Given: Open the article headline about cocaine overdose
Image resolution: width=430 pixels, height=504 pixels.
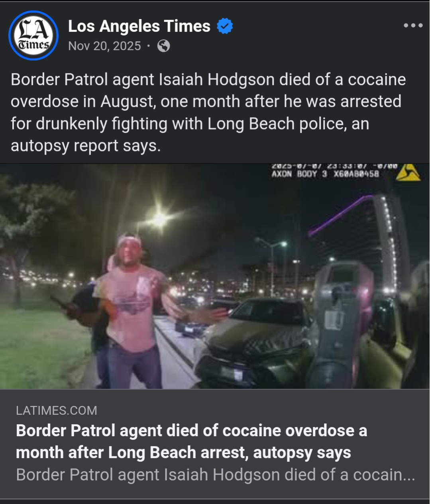Looking at the screenshot, I should pos(191,441).
